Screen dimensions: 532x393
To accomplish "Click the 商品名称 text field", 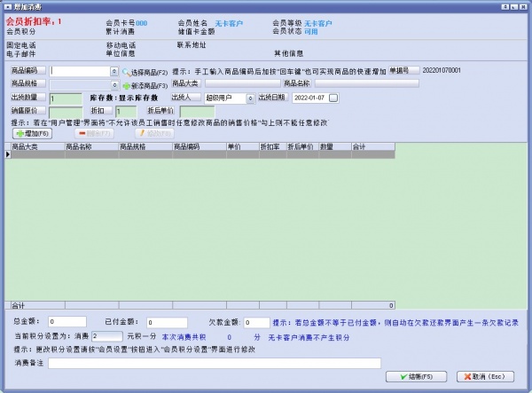I will (x=367, y=83).
